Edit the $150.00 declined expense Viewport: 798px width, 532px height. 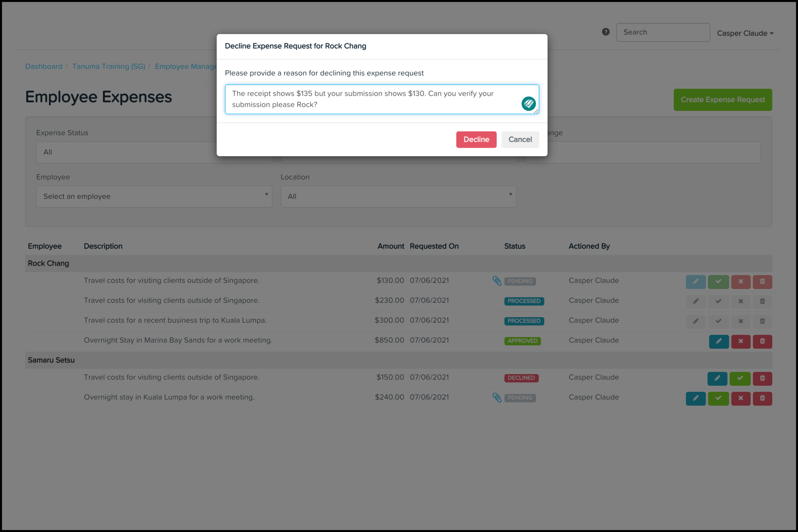[717, 378]
